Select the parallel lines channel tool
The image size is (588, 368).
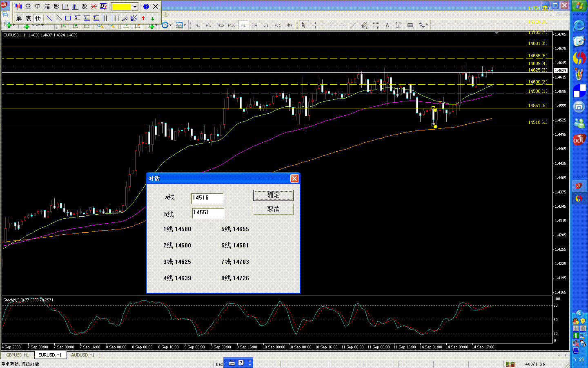coord(59,18)
